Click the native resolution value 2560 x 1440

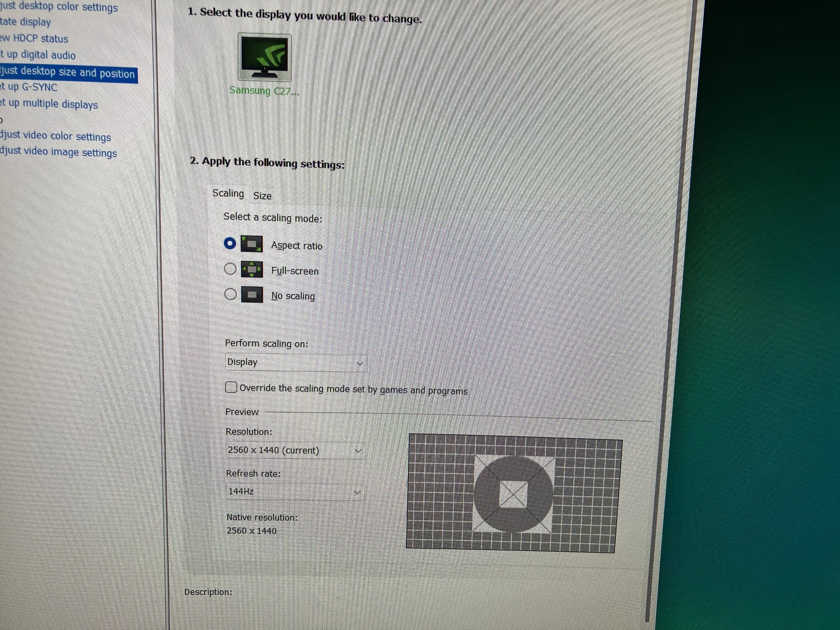pyautogui.click(x=251, y=531)
